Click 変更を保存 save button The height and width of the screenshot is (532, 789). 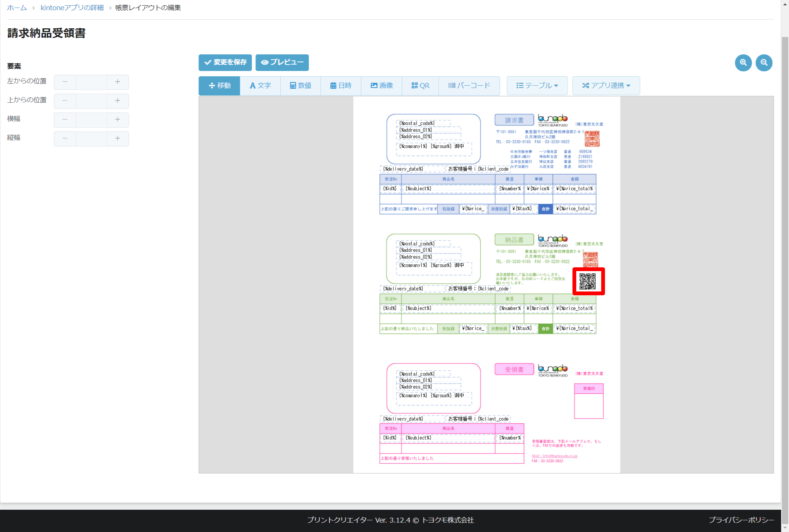pos(225,63)
